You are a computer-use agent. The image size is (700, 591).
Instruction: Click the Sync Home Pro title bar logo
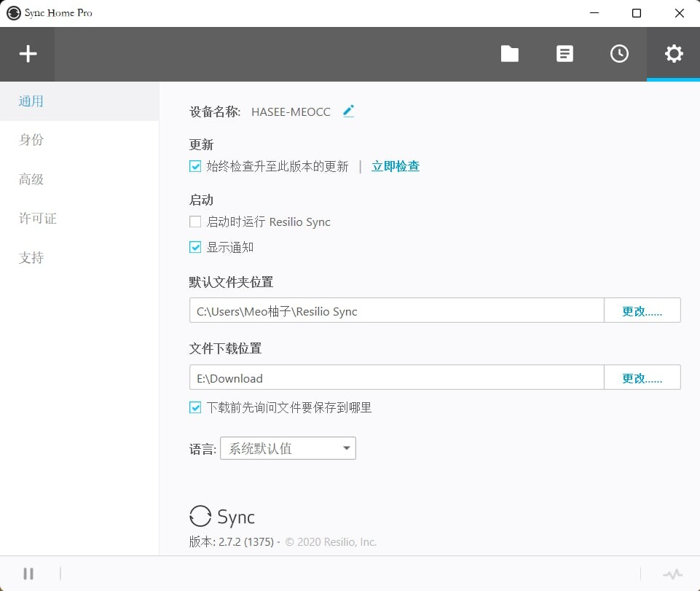tap(13, 13)
